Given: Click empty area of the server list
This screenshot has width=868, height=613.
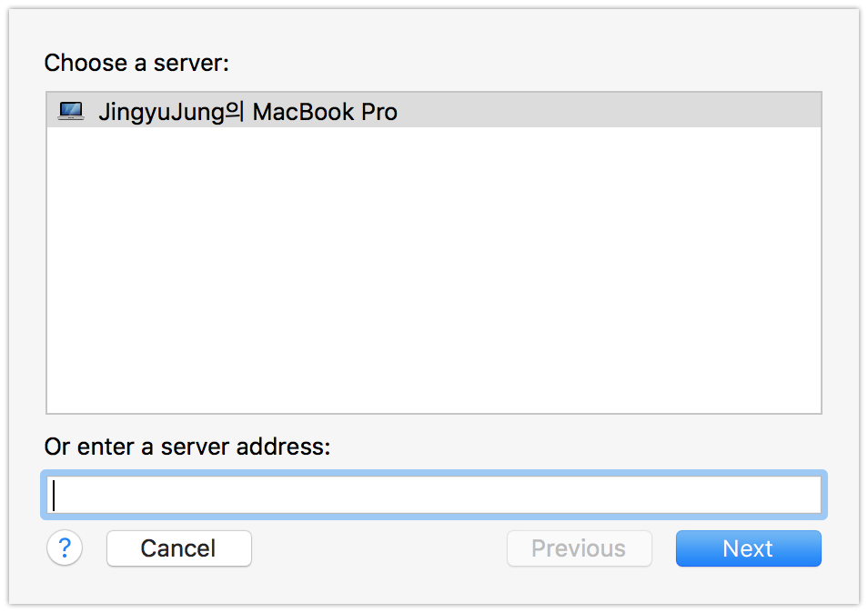Looking at the screenshot, I should [434, 270].
